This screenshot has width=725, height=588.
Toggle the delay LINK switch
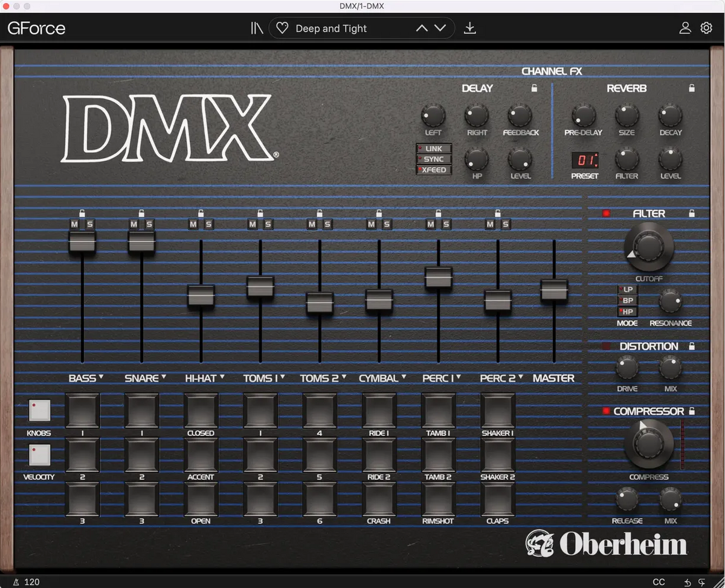pyautogui.click(x=434, y=149)
